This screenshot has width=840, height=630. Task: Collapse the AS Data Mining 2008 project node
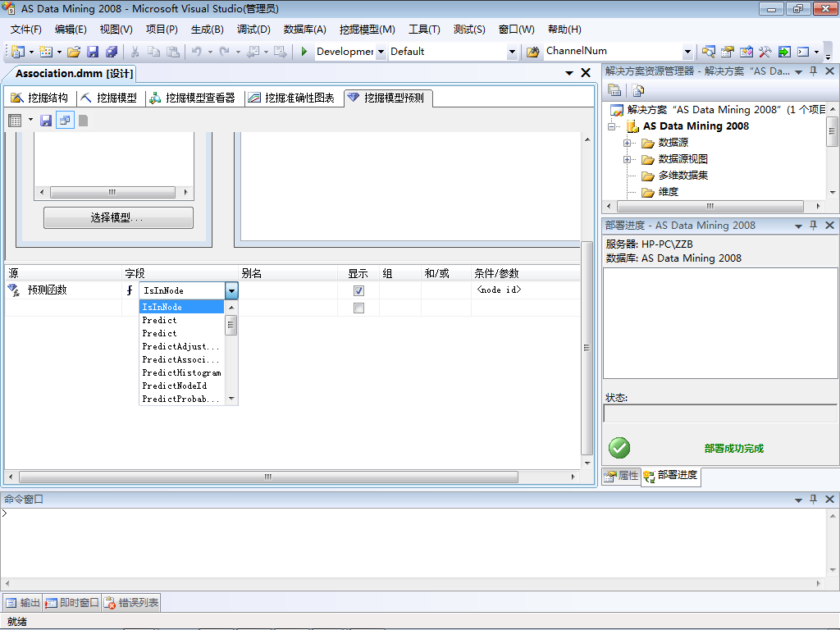(611, 126)
